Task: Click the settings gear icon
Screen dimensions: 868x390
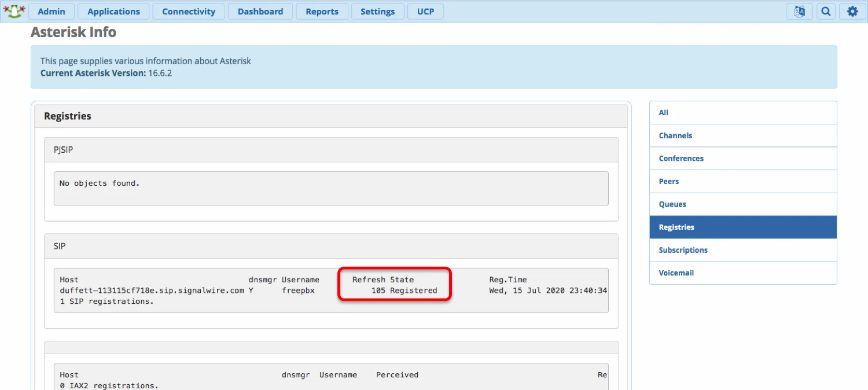Action: click(x=852, y=11)
